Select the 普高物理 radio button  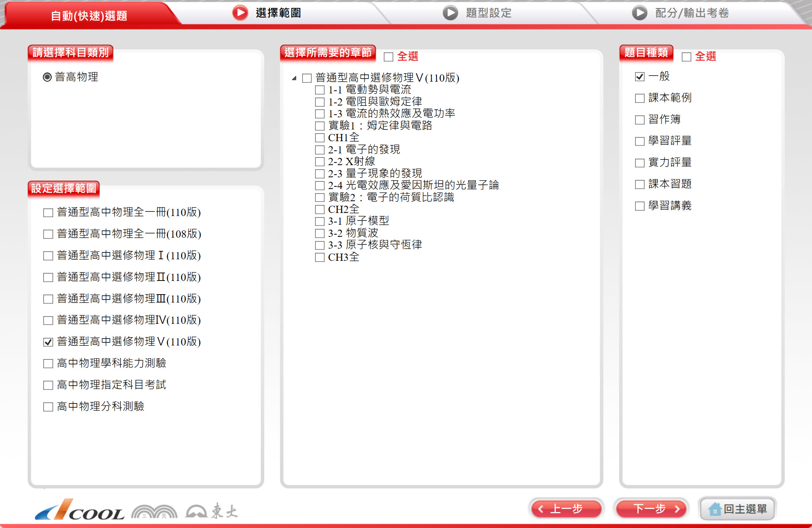(47, 77)
